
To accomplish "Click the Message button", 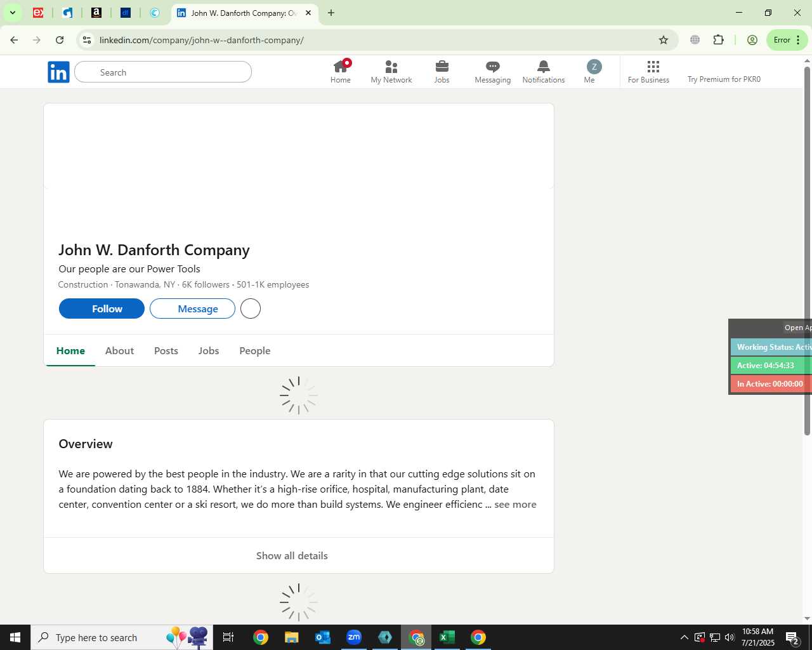I will pos(192,308).
